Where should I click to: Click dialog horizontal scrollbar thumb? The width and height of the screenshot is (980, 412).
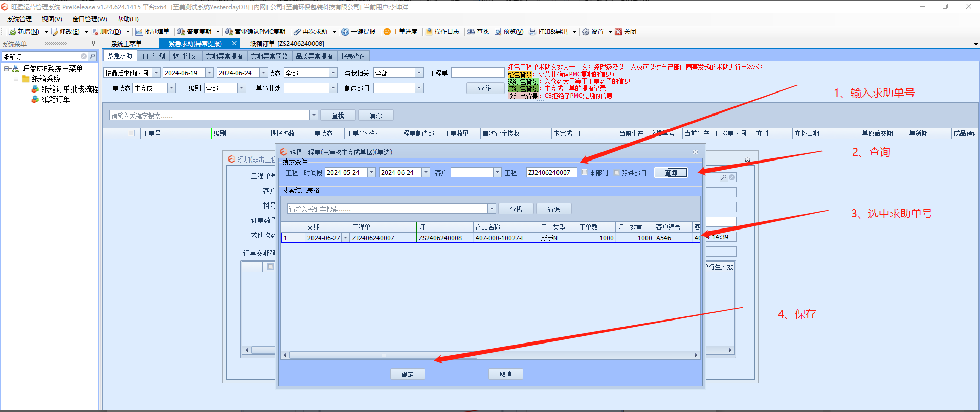383,355
